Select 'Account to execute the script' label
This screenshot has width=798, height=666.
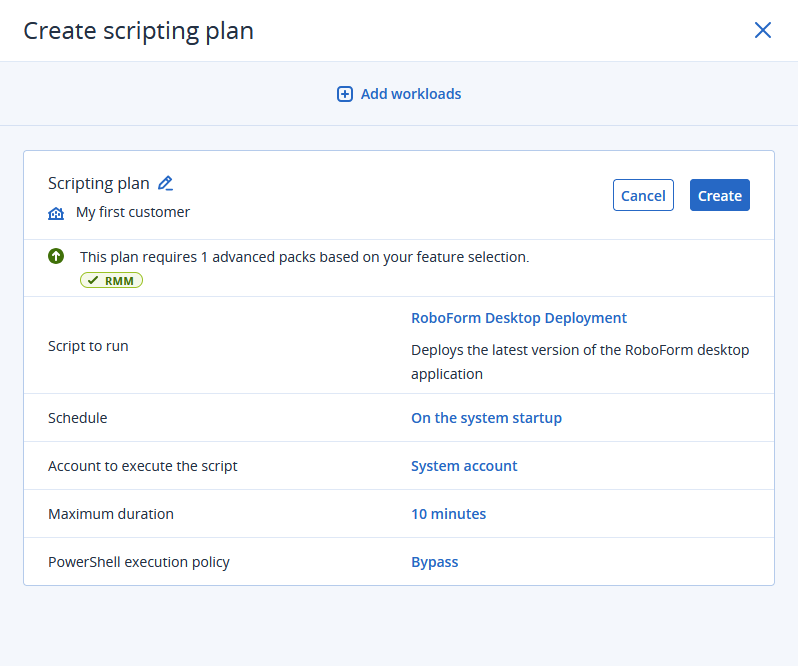pyautogui.click(x=142, y=466)
